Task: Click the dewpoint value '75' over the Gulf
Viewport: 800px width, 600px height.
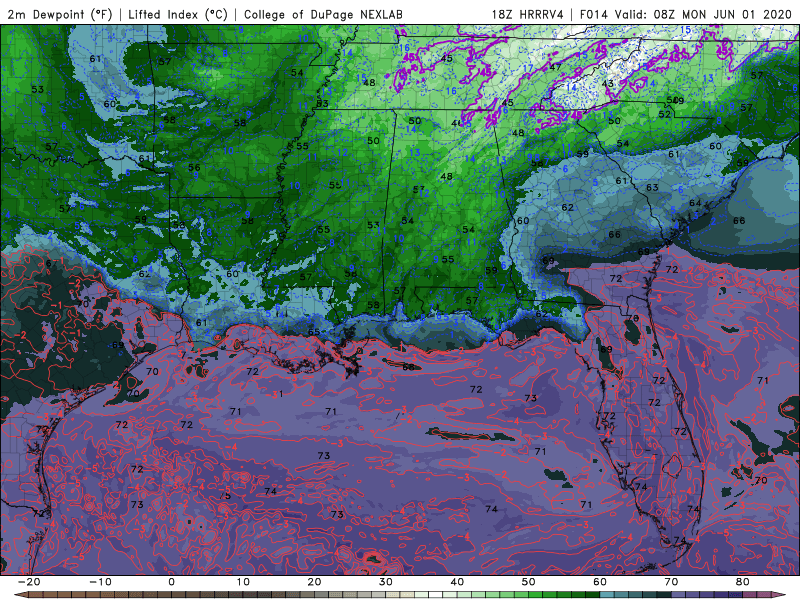Action: pyautogui.click(x=225, y=495)
